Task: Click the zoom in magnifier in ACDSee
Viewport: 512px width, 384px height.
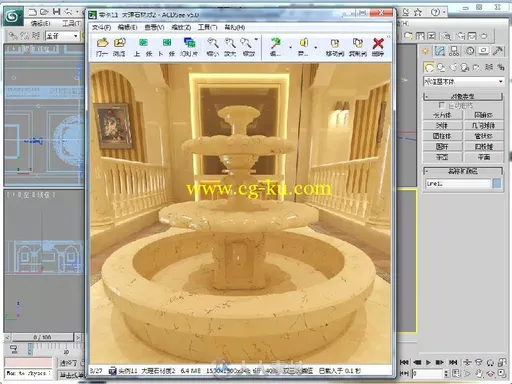Action: pyautogui.click(x=230, y=43)
